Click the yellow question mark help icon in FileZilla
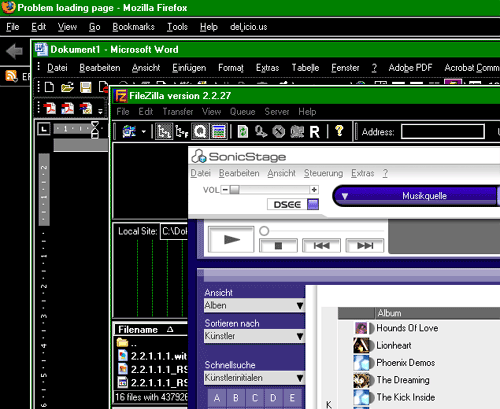 click(339, 131)
